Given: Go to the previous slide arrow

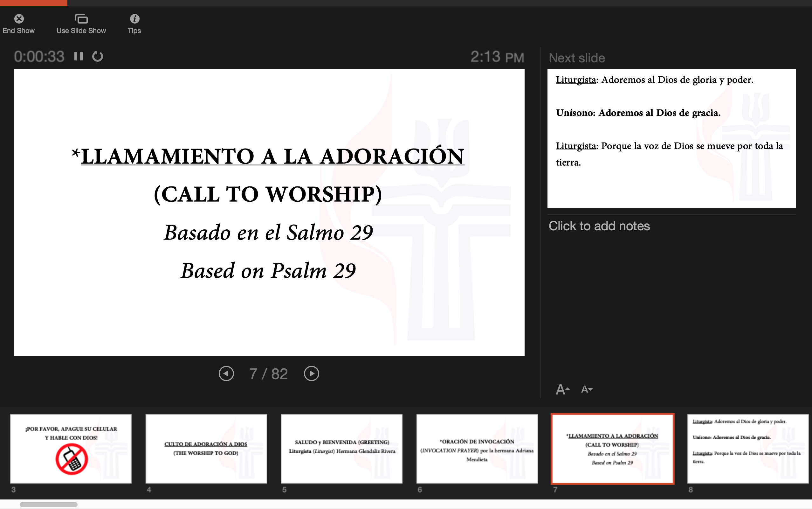Looking at the screenshot, I should coord(226,374).
